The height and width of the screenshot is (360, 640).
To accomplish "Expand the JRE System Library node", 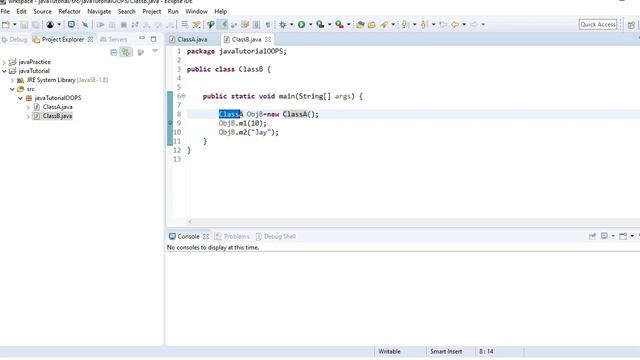I will click(12, 80).
